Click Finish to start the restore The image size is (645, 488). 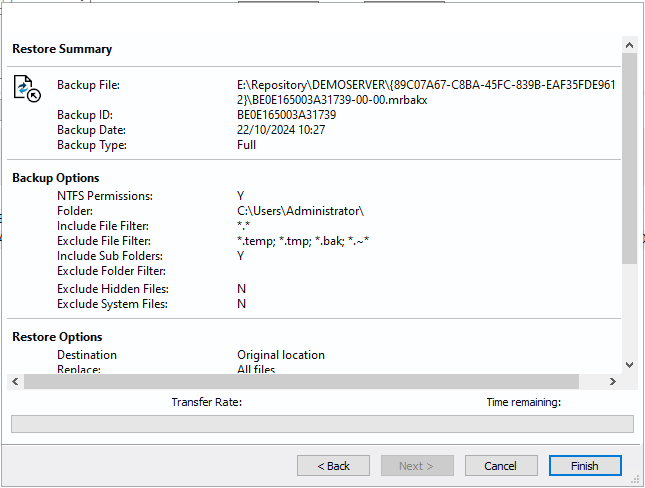pyautogui.click(x=585, y=466)
